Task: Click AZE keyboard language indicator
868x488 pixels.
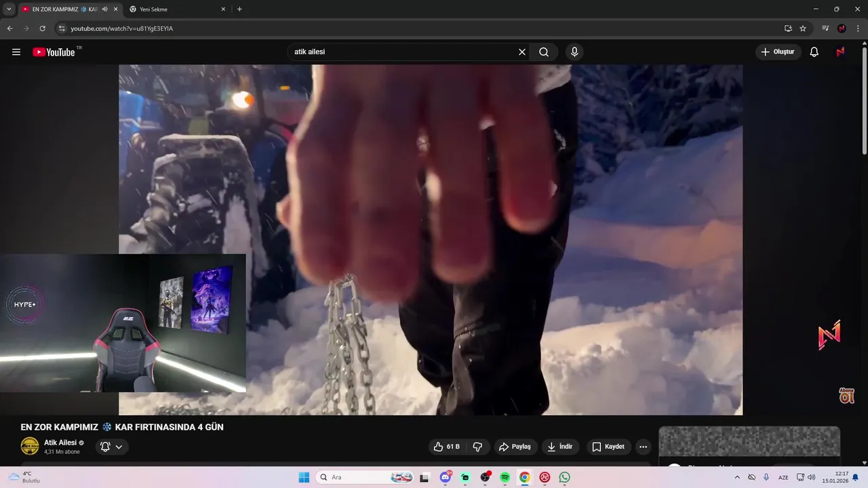Action: (783, 477)
